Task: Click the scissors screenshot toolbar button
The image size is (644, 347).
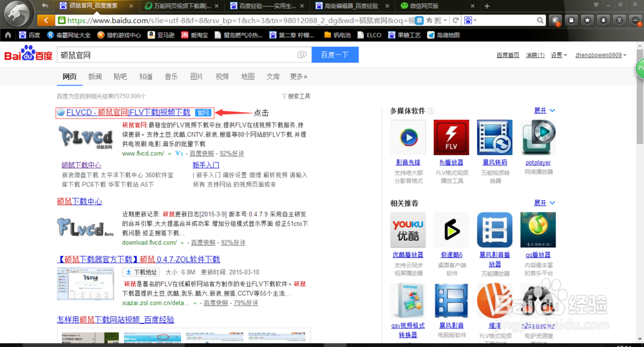Action: point(620,20)
